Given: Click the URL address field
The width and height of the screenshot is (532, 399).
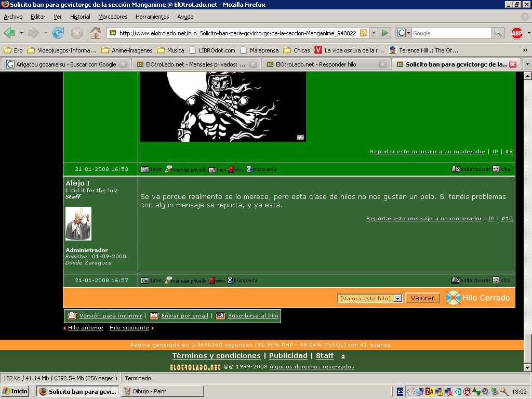Looking at the screenshot, I should coord(237,33).
